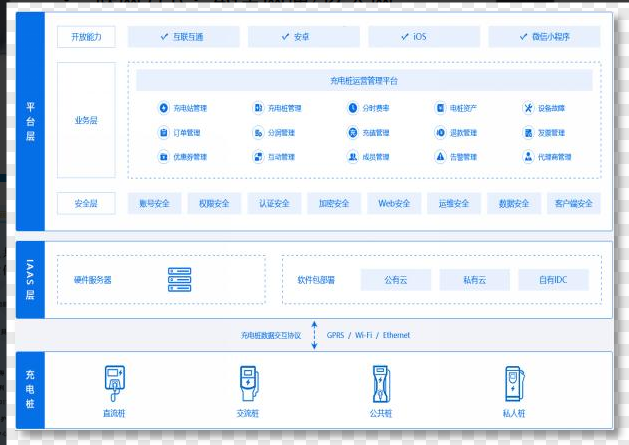Click the 软件包部署 text
Viewport: 629px width, 445px height.
tap(316, 280)
